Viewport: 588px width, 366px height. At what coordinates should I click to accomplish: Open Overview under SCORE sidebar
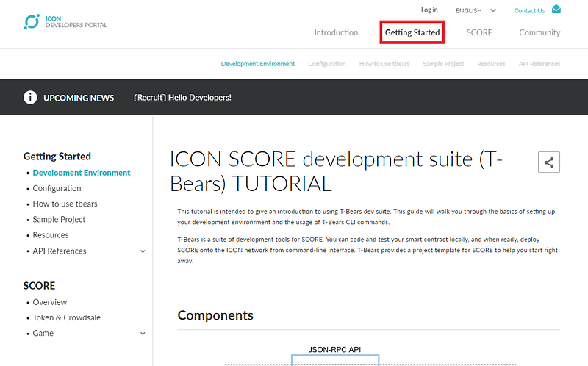49,302
